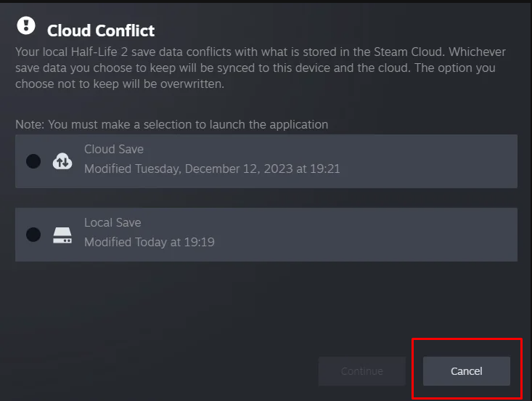Click the cloud sync arrows icon

[x=62, y=161]
